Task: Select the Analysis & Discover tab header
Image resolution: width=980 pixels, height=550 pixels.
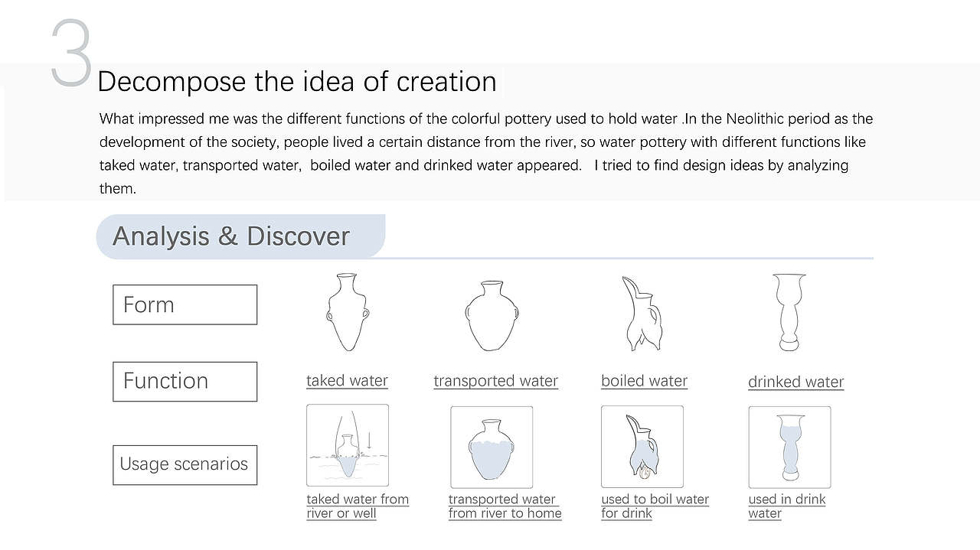Action: (x=240, y=236)
